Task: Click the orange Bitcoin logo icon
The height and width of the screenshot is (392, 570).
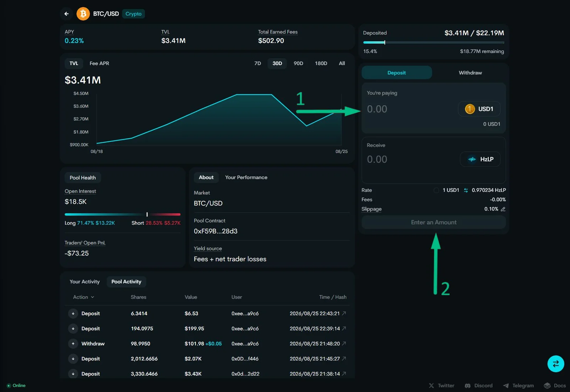Action: tap(83, 14)
